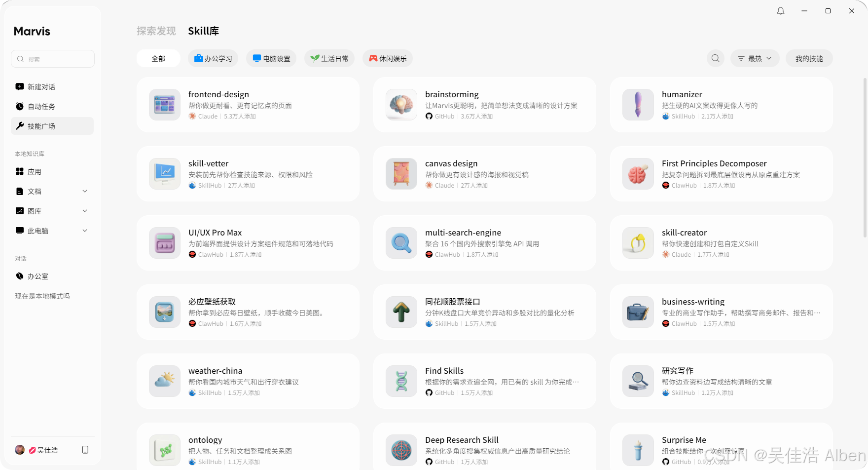The width and height of the screenshot is (868, 470).
Task: Open the 最热 sort dropdown
Action: 755,58
